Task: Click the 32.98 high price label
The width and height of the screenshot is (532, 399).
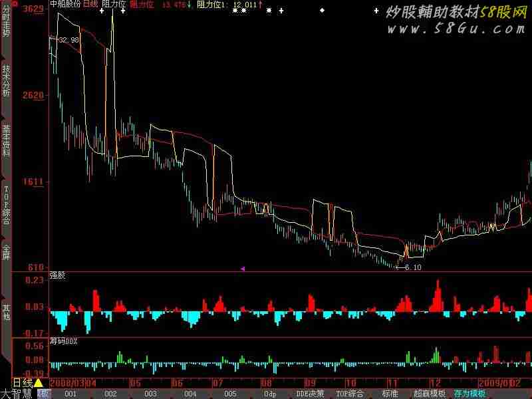Action: point(68,40)
